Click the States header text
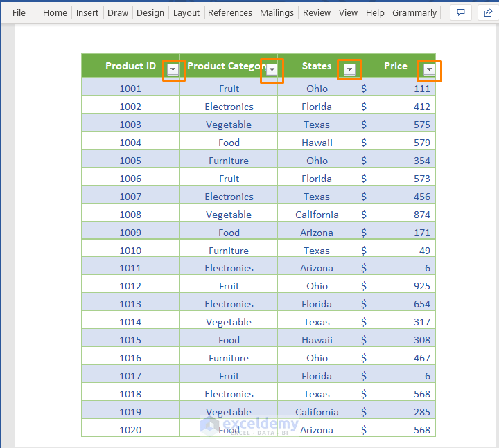 [x=316, y=66]
